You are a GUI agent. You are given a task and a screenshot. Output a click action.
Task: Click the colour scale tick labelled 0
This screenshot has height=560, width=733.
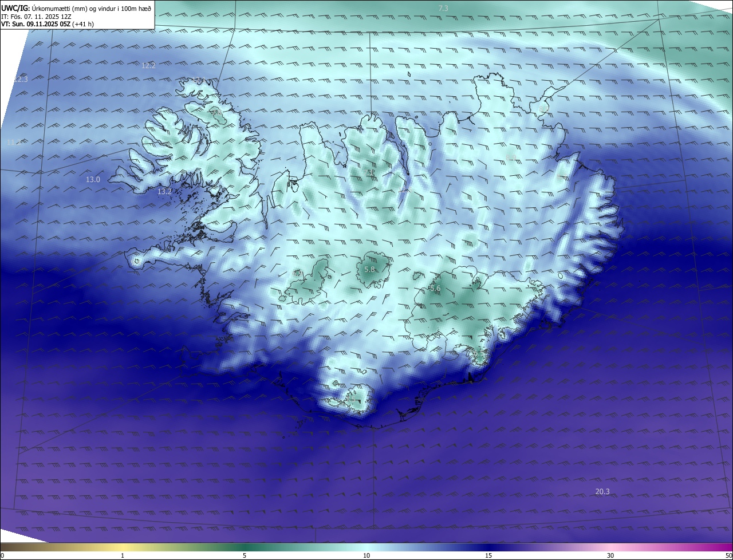pyautogui.click(x=2, y=555)
